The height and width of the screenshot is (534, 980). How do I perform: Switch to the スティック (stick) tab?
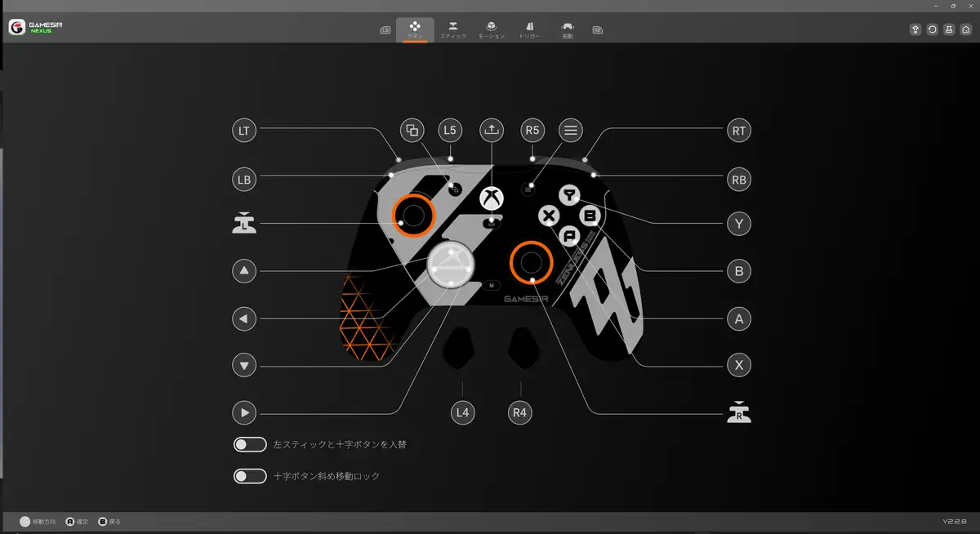pyautogui.click(x=453, y=29)
